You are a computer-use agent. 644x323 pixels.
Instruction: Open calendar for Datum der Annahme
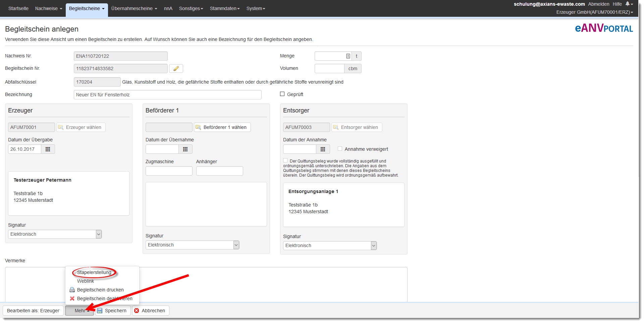(x=323, y=149)
